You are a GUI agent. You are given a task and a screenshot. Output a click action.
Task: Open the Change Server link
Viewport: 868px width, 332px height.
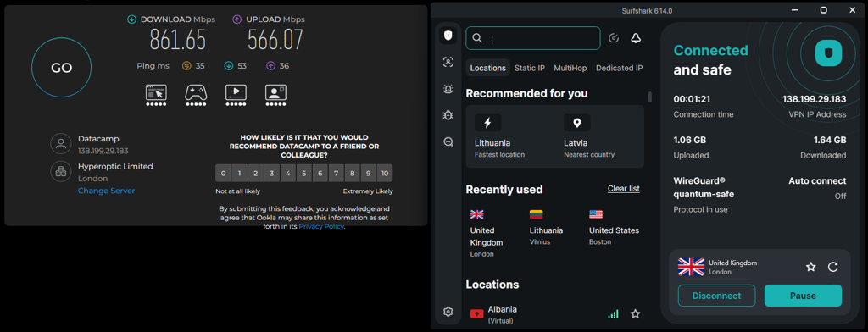106,191
